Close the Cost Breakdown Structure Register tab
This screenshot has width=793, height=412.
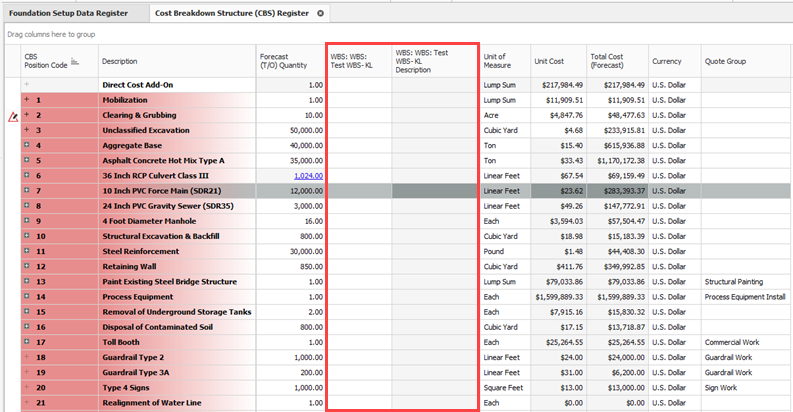320,14
